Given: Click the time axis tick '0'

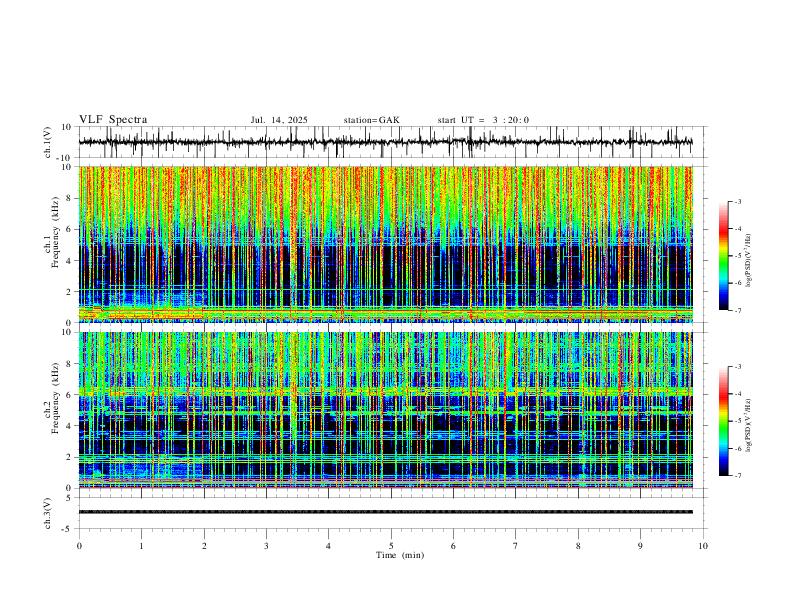Looking at the screenshot, I should 79,546.
